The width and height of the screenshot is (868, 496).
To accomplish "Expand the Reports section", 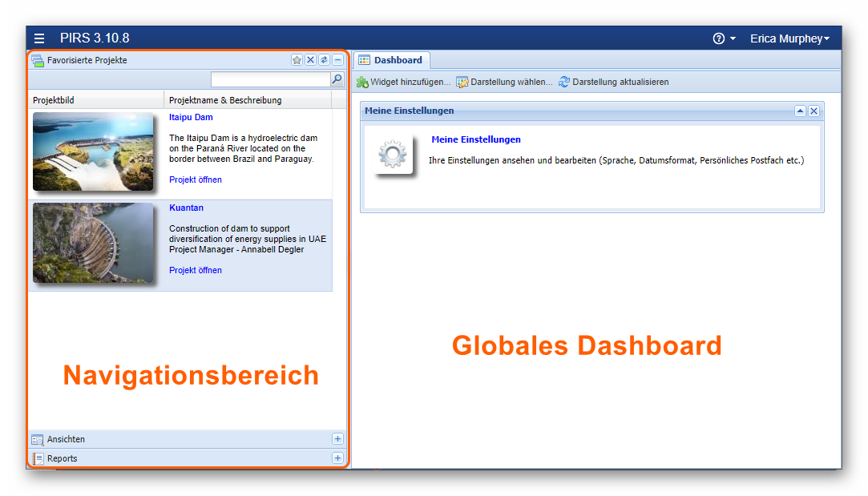I will click(337, 458).
